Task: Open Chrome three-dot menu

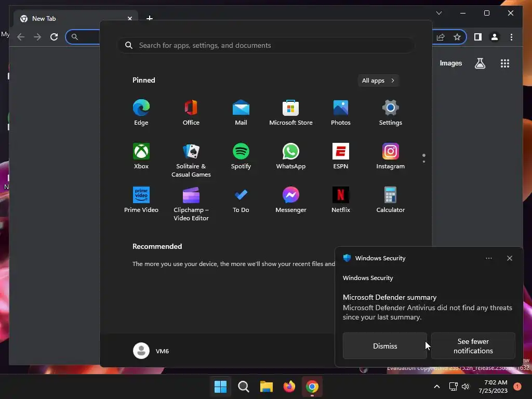Action: [x=511, y=37]
